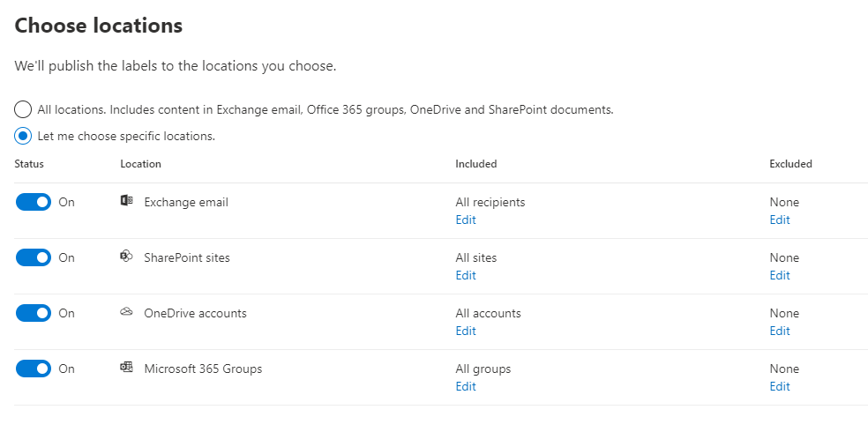The image size is (868, 432).
Task: Click the Exchange email icon
Action: pos(126,202)
